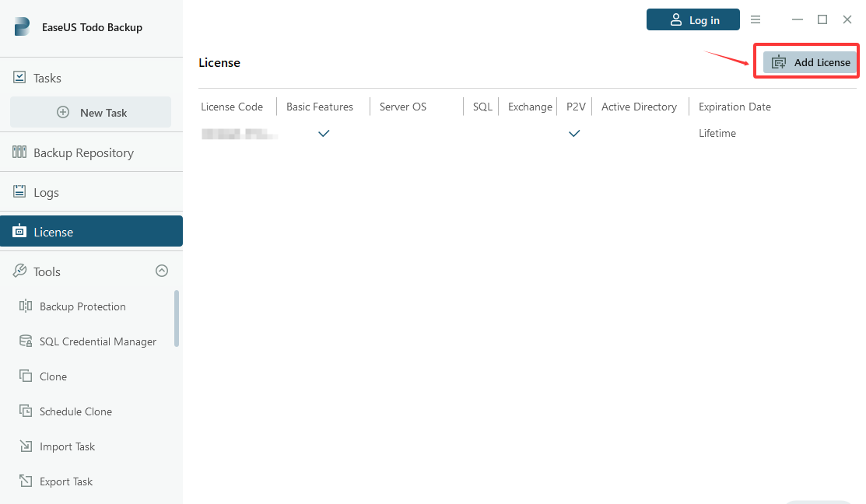Click the Exchange column header
This screenshot has width=866, height=504.
[530, 107]
